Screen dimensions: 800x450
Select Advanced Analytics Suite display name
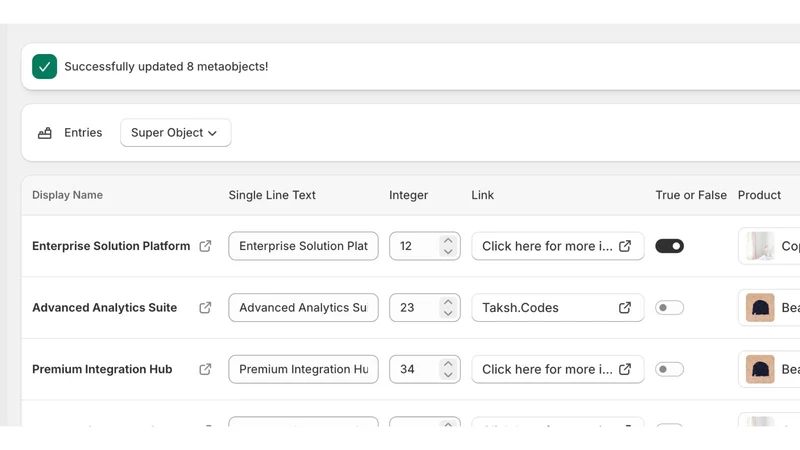tap(105, 308)
